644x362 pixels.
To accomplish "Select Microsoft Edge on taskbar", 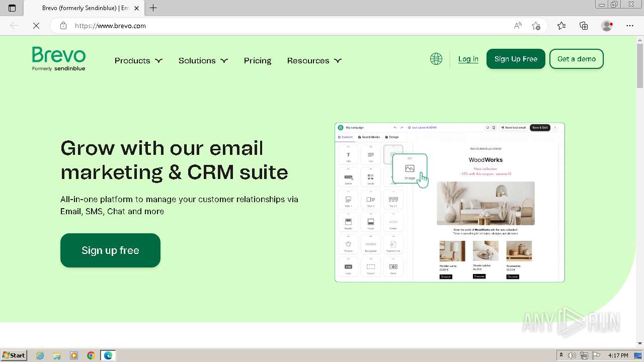I will 108,355.
